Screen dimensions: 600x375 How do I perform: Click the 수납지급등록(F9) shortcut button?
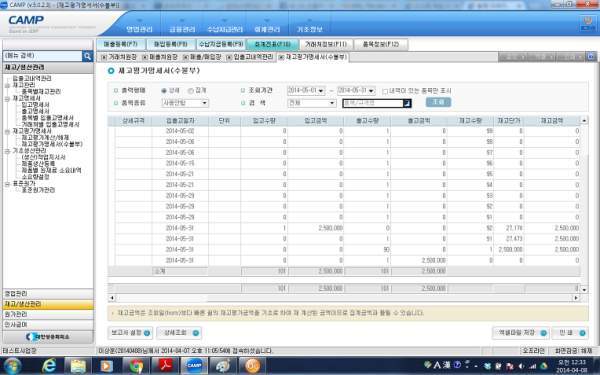[221, 44]
